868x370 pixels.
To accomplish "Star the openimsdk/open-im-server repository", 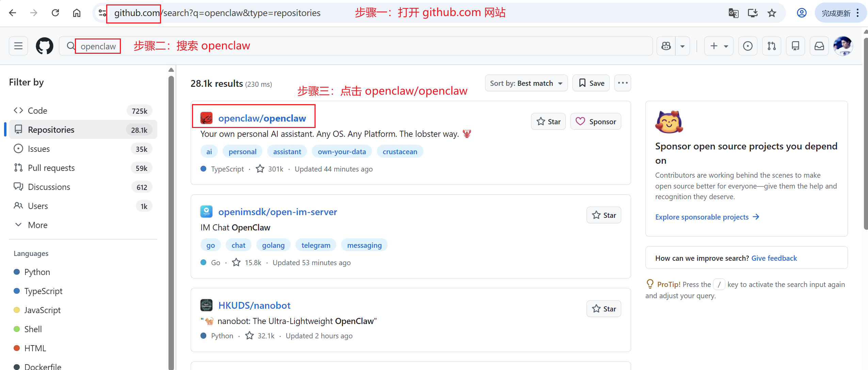I will click(x=604, y=215).
